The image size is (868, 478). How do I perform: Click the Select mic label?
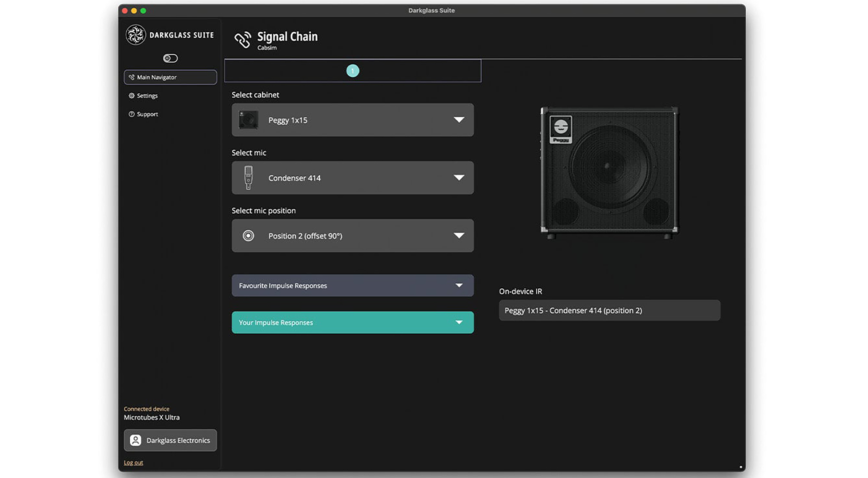click(x=249, y=153)
